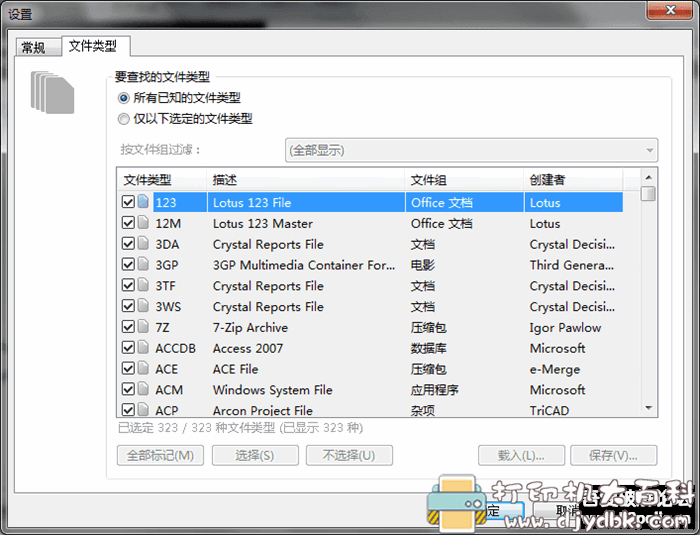
Task: Select the Windows System File row
Action: tap(371, 390)
